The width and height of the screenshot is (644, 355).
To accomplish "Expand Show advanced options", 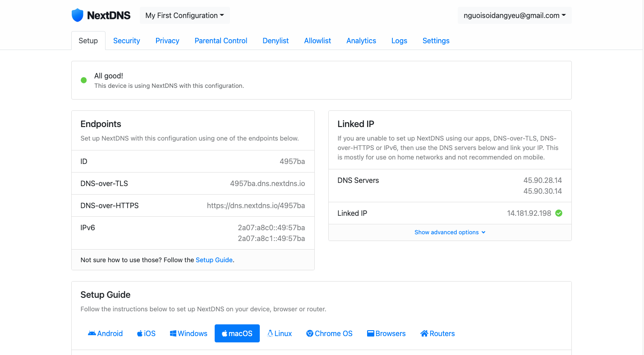I will click(x=450, y=232).
